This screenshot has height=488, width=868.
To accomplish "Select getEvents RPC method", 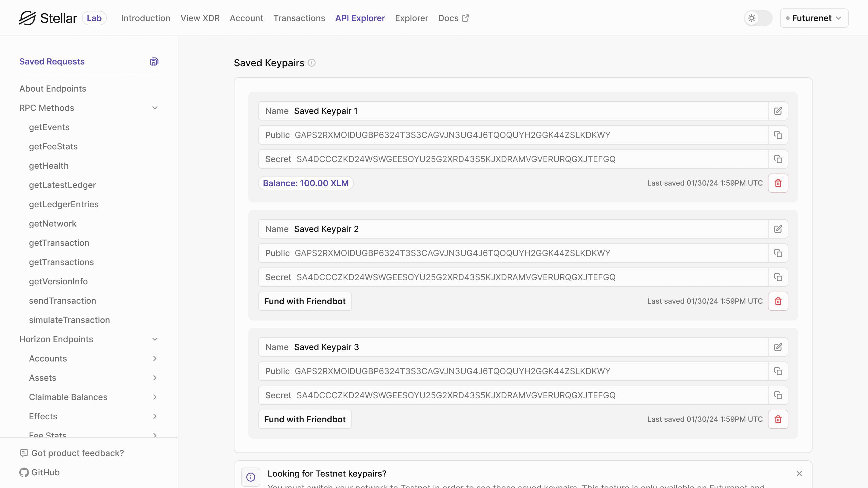I will pos(49,127).
